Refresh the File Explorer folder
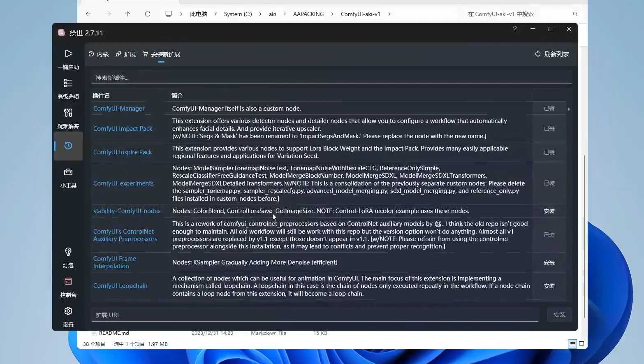The height and width of the screenshot is (364, 644). [147, 14]
